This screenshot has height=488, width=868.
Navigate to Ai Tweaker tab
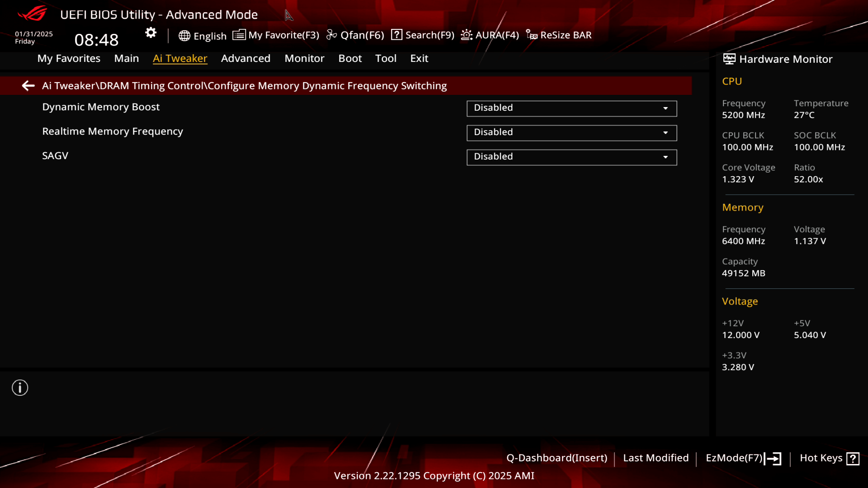pyautogui.click(x=179, y=58)
